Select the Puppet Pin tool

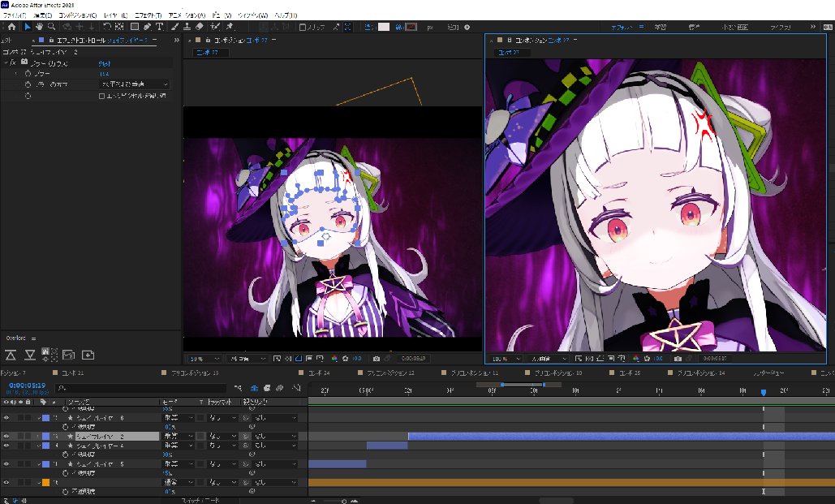click(230, 27)
